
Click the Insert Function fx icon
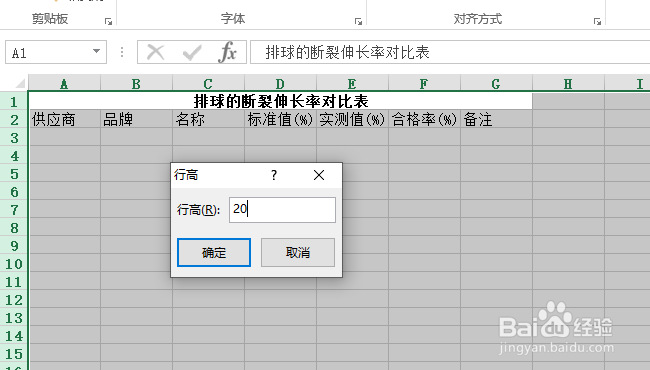(x=228, y=52)
